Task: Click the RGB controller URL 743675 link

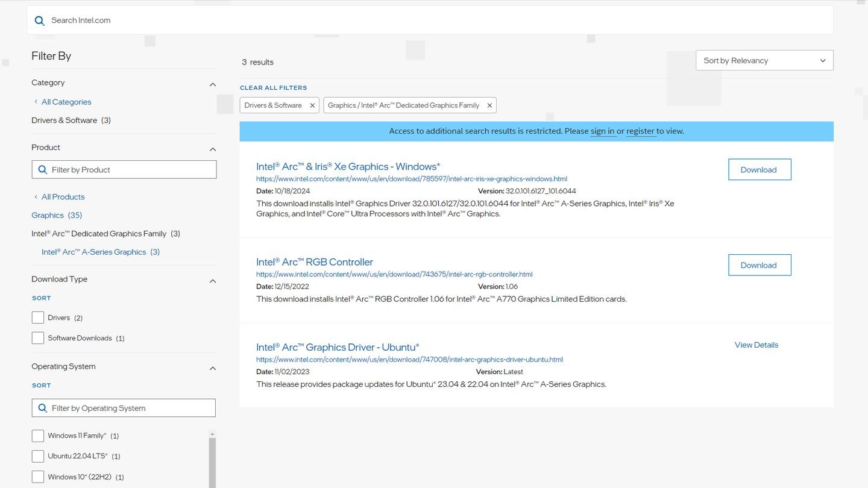Action: point(394,274)
